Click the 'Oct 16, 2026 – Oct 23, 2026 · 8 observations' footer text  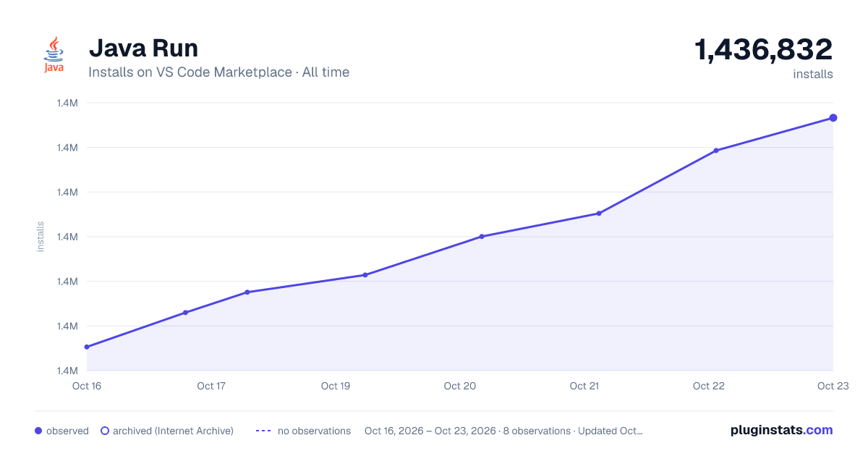(x=467, y=431)
